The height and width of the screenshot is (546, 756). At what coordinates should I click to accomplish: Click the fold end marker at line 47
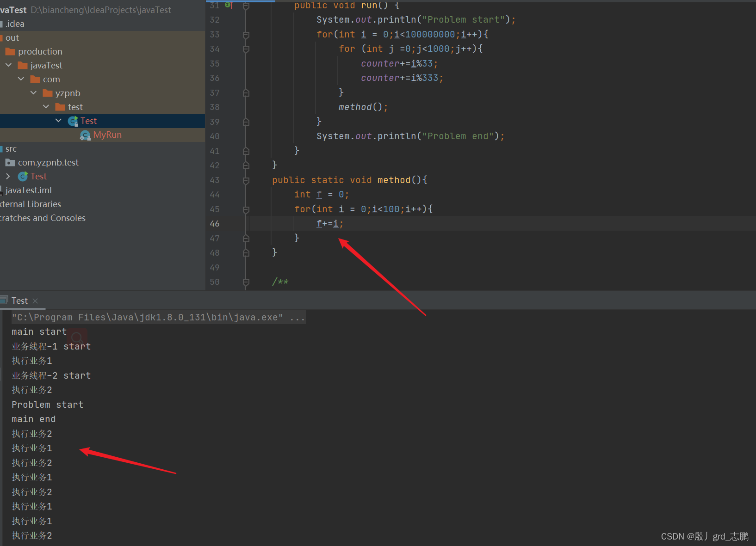pos(246,239)
